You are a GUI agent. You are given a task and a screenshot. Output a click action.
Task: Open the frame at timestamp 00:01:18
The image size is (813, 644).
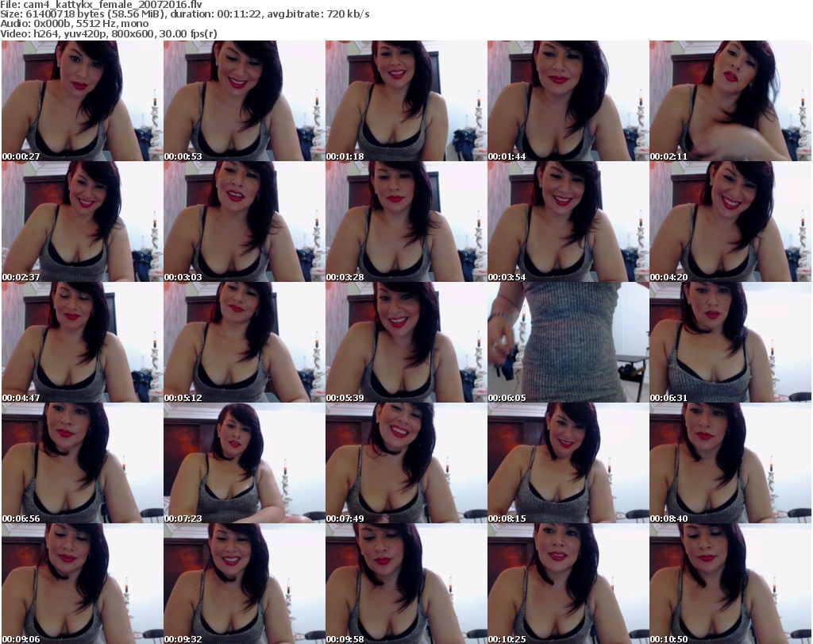406,101
